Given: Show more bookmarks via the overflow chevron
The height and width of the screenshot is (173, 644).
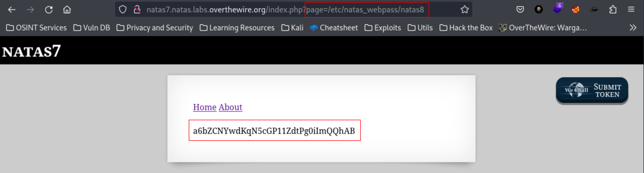Looking at the screenshot, I should tap(633, 28).
